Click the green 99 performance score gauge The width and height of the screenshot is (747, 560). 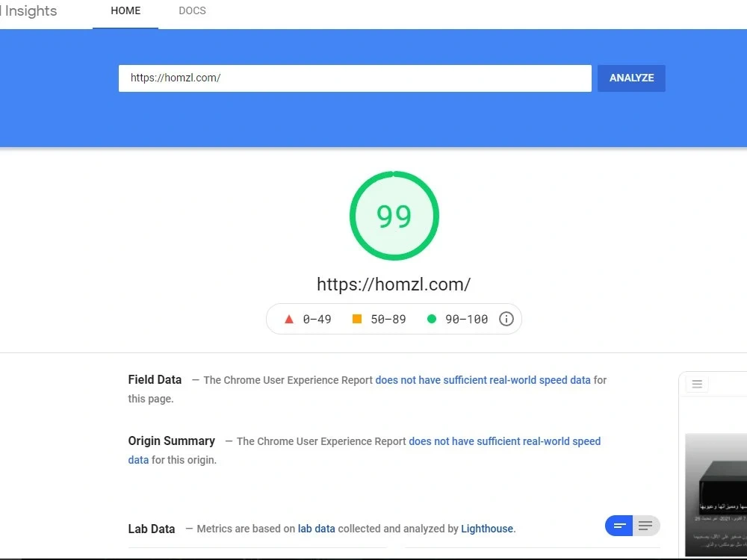394,216
